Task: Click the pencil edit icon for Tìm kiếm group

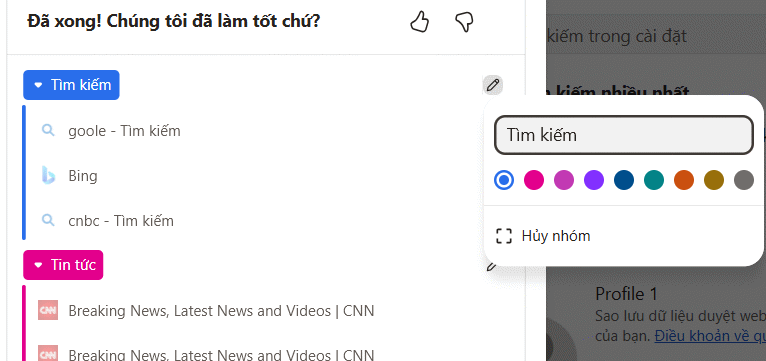Action: (x=493, y=85)
